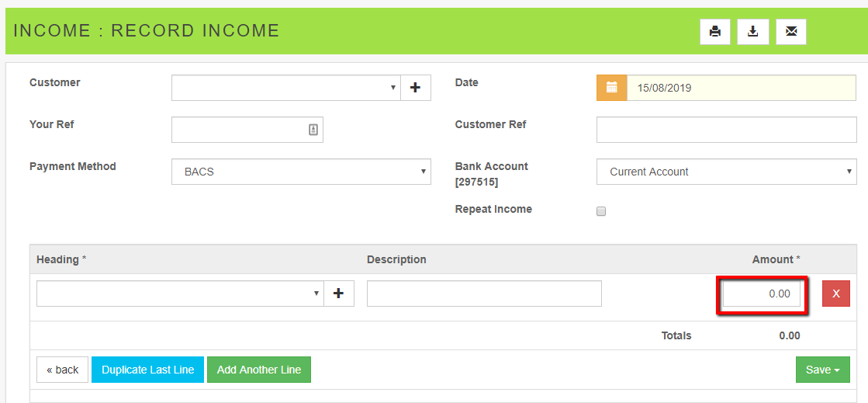This screenshot has height=403, width=868.
Task: Add new heading with plus icon
Action: 338,294
